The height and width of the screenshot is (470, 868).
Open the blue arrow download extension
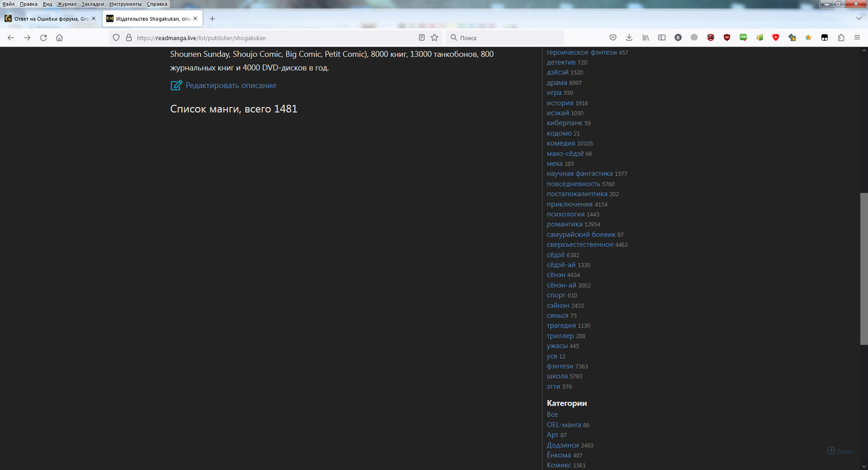792,38
